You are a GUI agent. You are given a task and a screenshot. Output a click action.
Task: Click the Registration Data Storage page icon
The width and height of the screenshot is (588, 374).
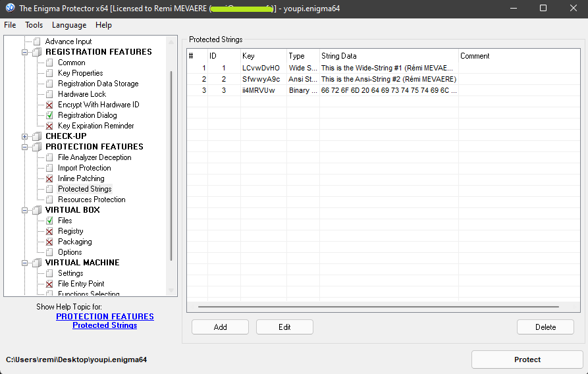[x=49, y=84]
